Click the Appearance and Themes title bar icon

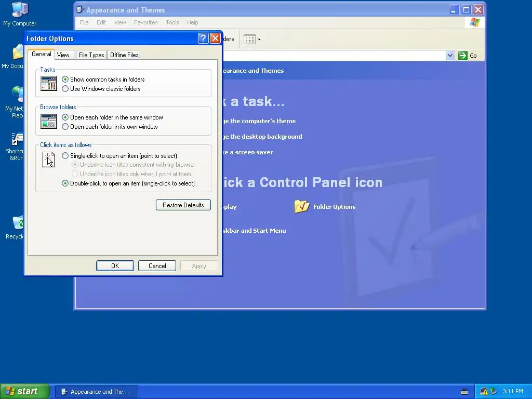80,10
